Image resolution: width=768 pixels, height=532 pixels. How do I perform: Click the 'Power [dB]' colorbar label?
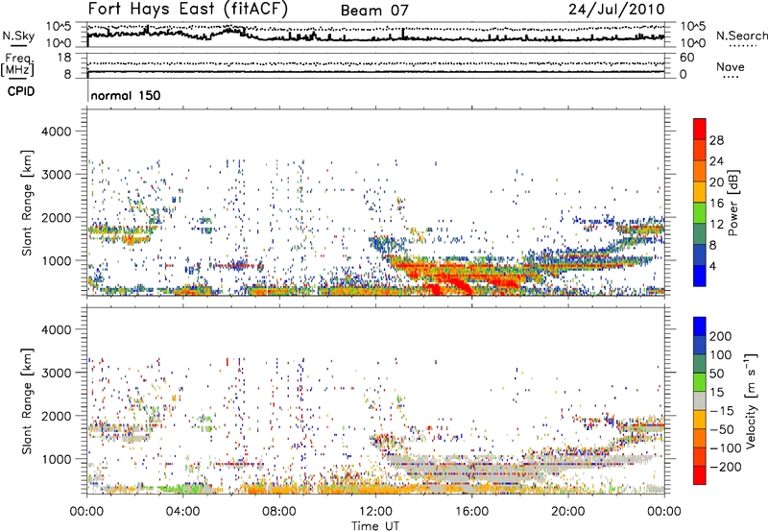[732, 203]
